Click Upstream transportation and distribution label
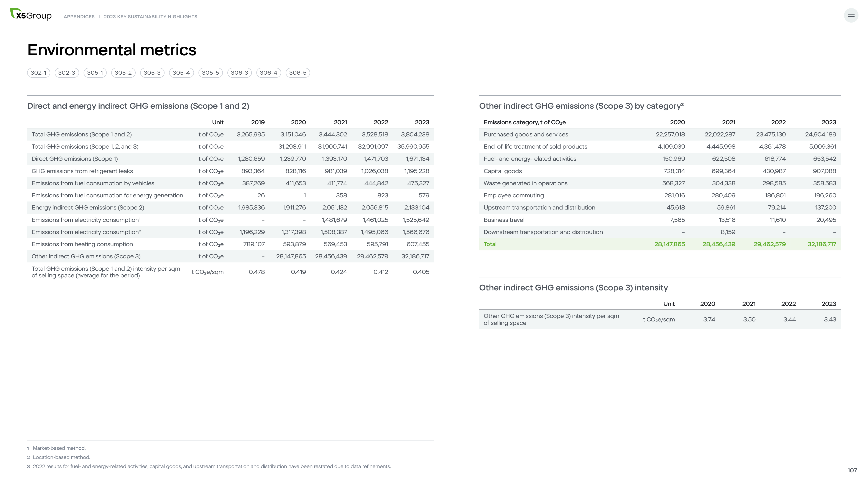The width and height of the screenshot is (868, 488). (x=539, y=208)
